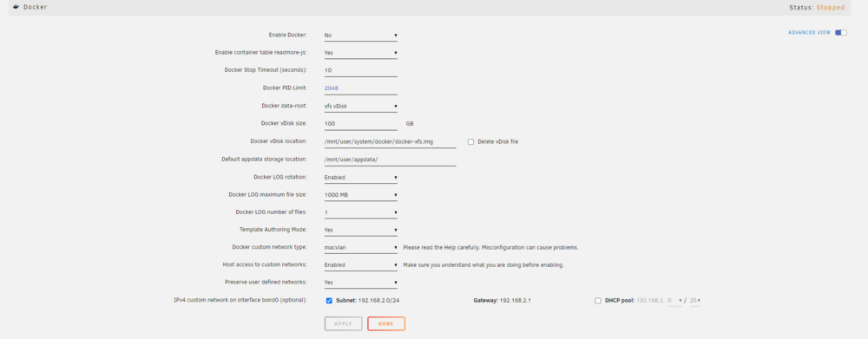
Task: Toggle the Advanced View switch
Action: pos(841,33)
